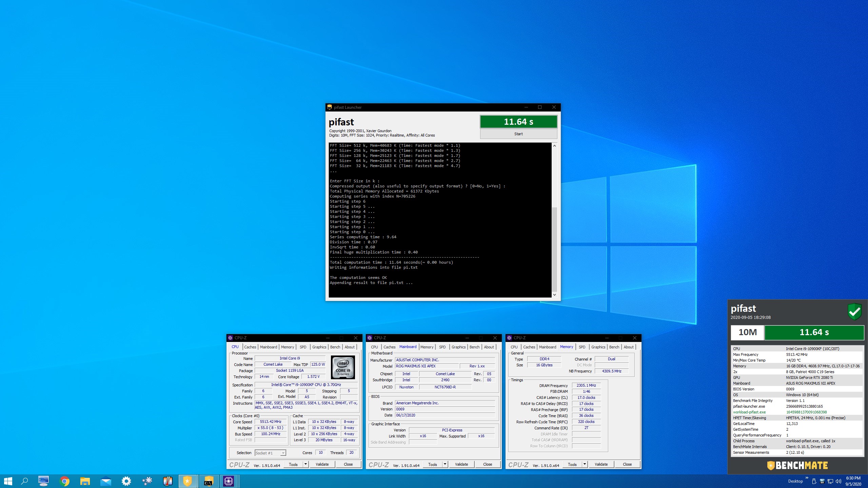Image resolution: width=868 pixels, height=488 pixels.
Task: Expand Tools dropdown arrow in Mainboard window
Action: (445, 464)
